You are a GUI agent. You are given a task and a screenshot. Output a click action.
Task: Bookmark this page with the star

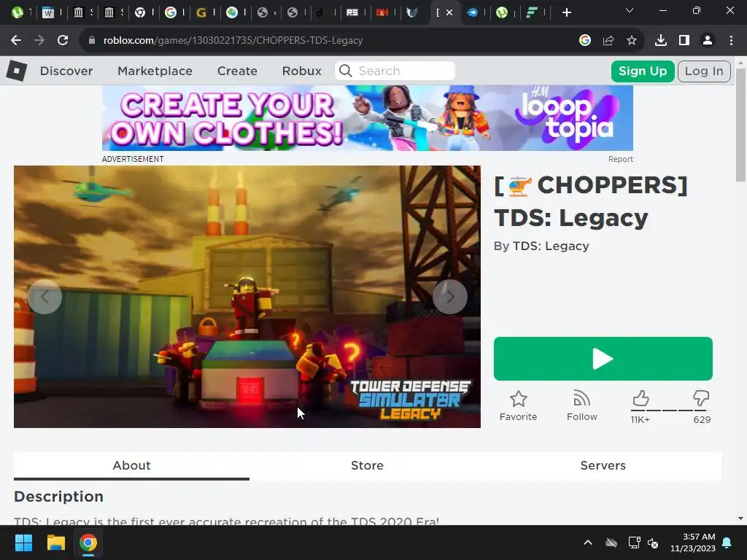(x=632, y=41)
